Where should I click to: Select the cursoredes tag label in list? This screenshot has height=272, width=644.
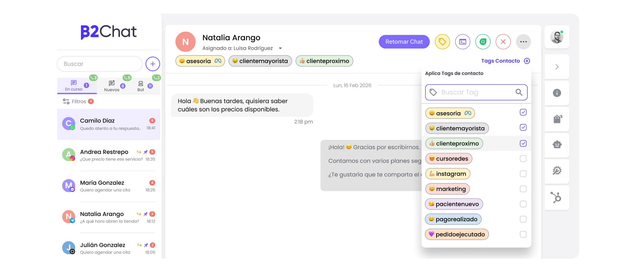point(449,159)
